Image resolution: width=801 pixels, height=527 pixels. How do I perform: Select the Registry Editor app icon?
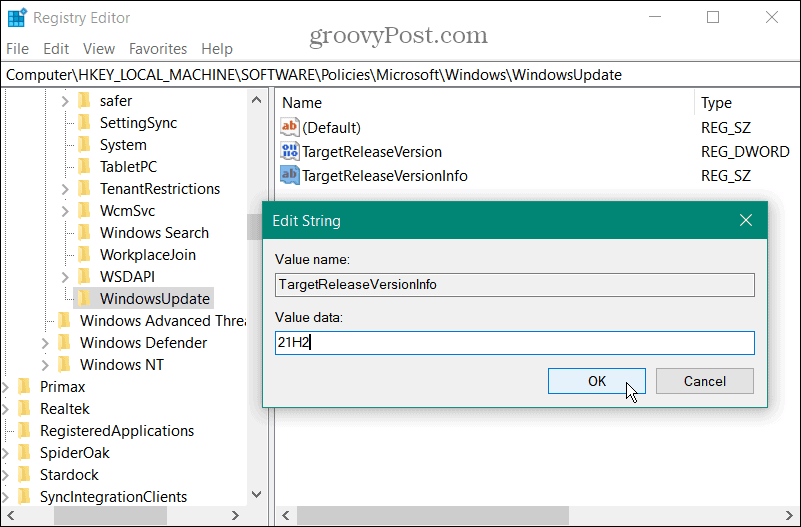[x=16, y=18]
